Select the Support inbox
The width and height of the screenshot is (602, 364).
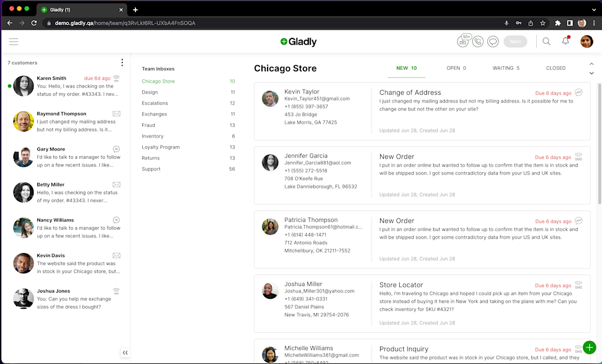click(188, 169)
